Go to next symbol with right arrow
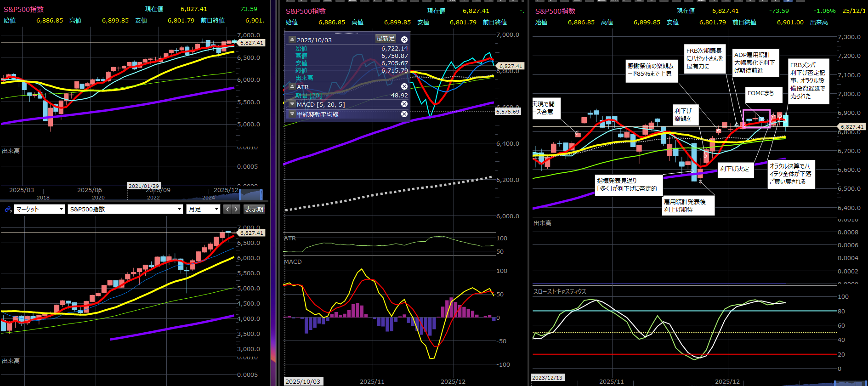Image resolution: width=868 pixels, height=386 pixels. click(x=236, y=209)
